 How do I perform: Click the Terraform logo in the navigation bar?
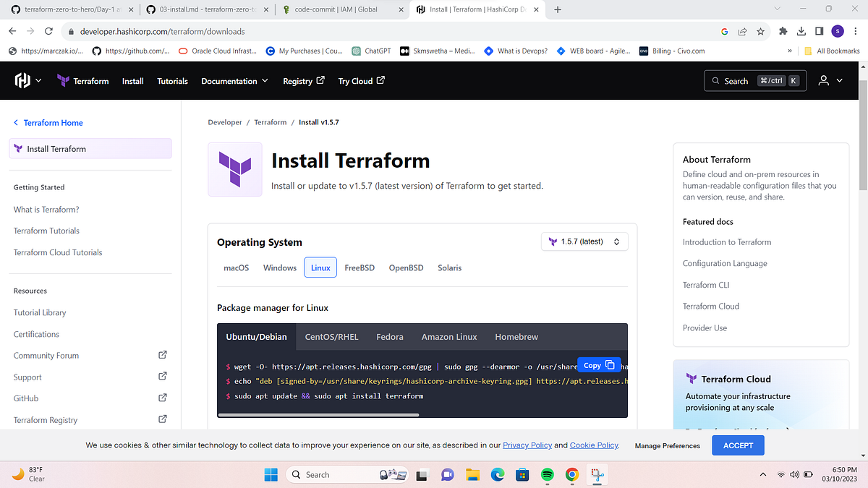(63, 81)
